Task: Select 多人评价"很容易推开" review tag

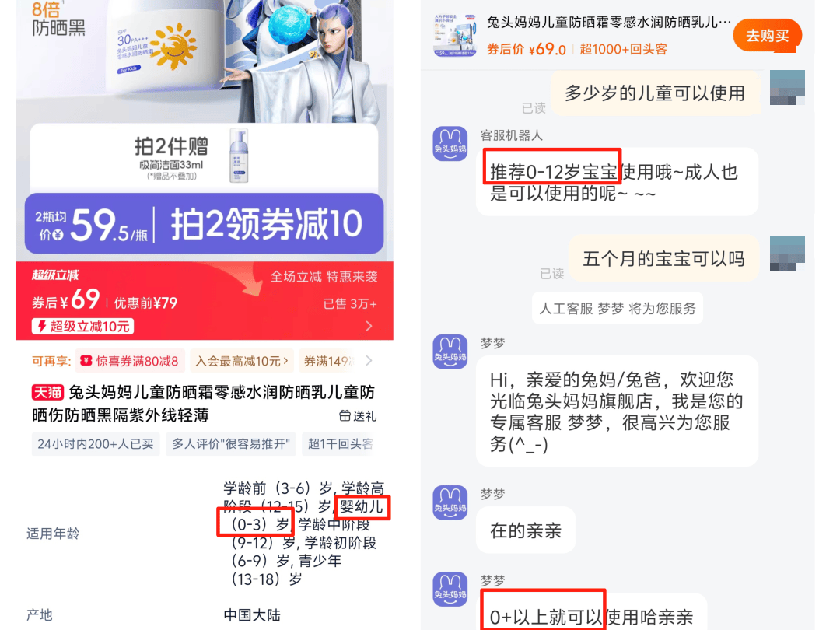Action: click(231, 444)
